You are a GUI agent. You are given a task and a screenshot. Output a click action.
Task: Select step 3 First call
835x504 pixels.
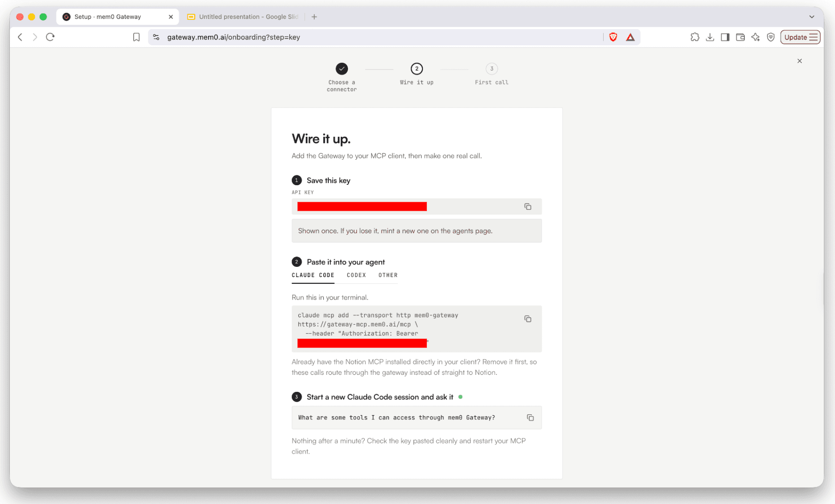[x=491, y=74]
